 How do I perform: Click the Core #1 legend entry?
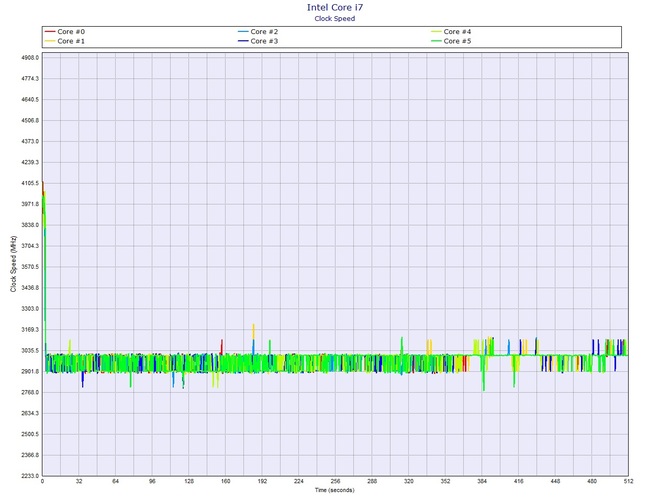click(65, 41)
